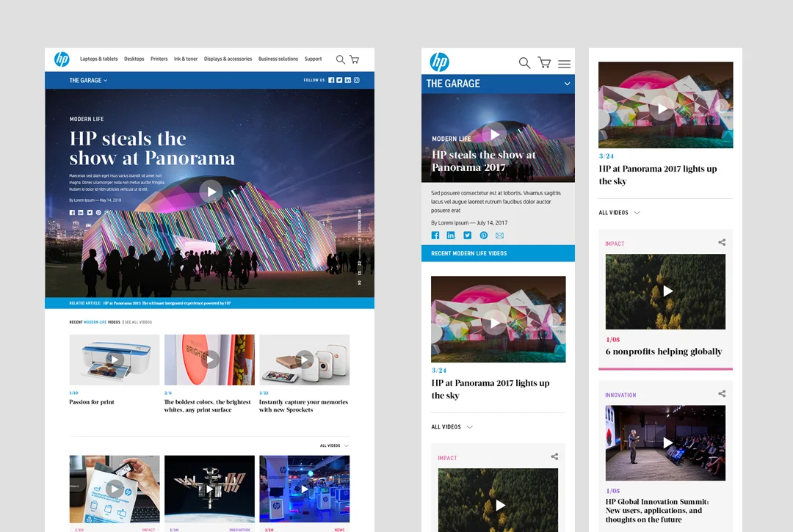Screen dimensions: 793x532
Task: Click '6 nonprofits helping globally' headline
Action: click(x=664, y=351)
